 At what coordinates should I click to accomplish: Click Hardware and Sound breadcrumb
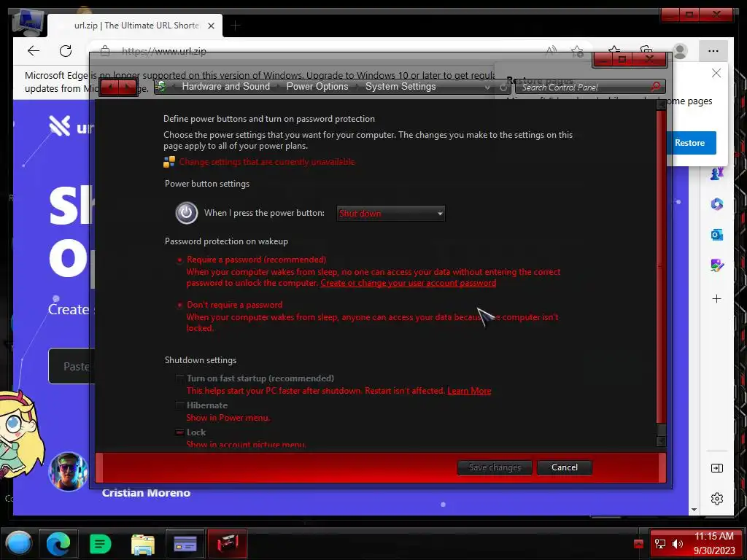226,87
